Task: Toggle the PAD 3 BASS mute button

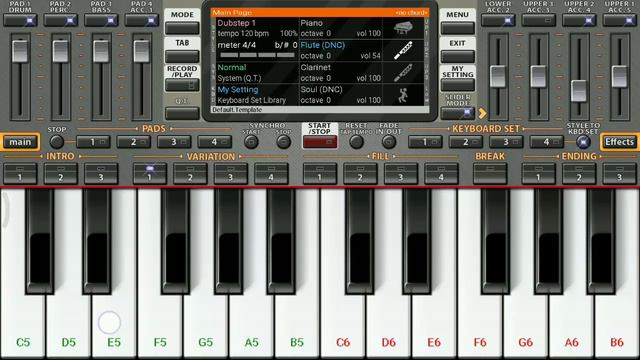Action: pos(101,20)
